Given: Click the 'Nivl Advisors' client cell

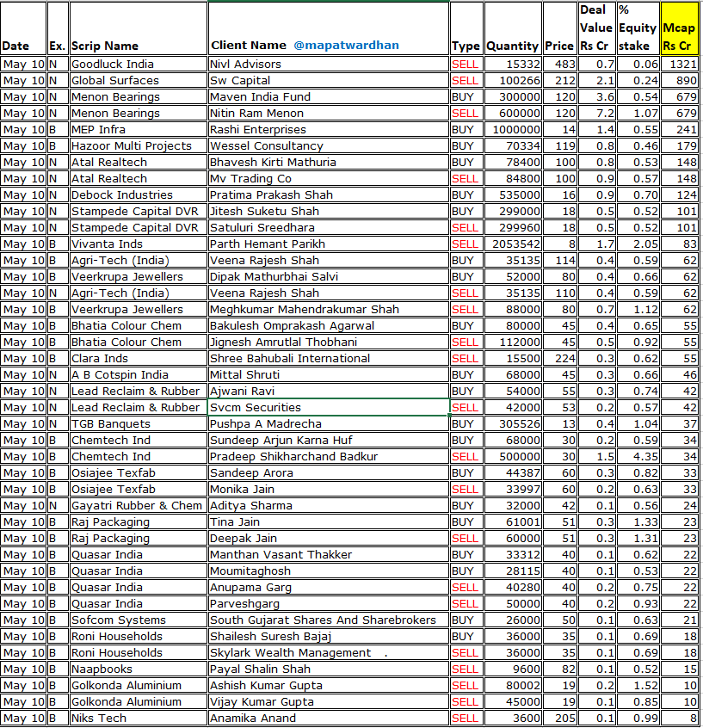Looking at the screenshot, I should 329,64.
